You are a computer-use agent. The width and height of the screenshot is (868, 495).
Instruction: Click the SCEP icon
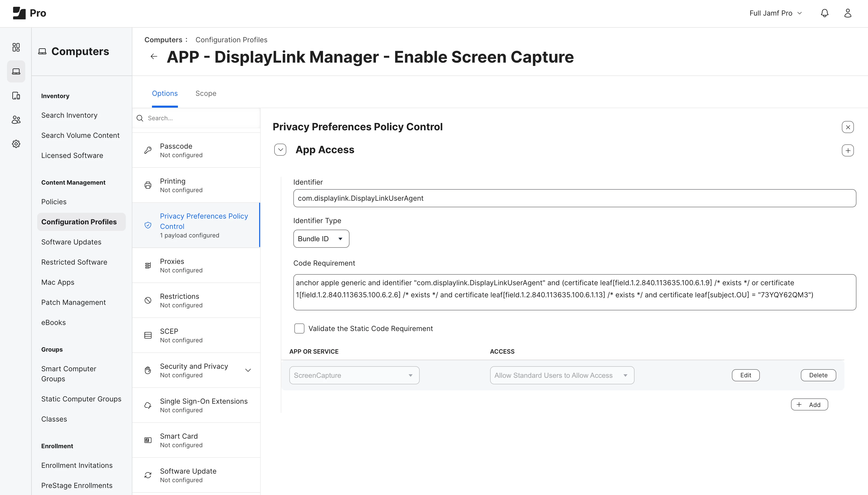click(148, 335)
